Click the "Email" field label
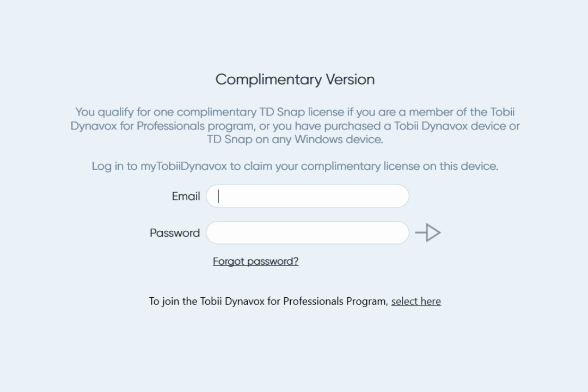588x392 pixels. 186,197
